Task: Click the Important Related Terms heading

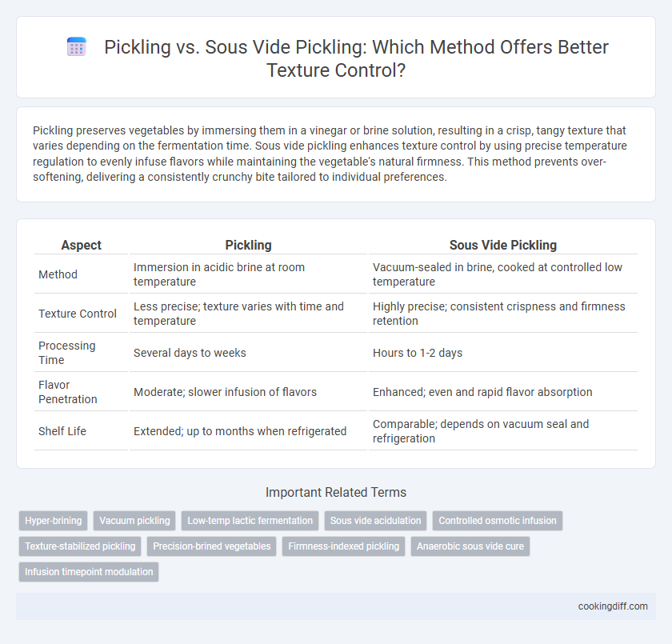Action: tap(335, 492)
